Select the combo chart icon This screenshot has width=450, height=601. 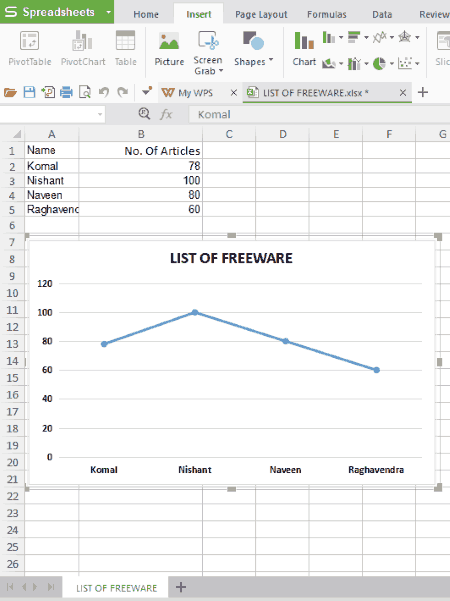[353, 63]
